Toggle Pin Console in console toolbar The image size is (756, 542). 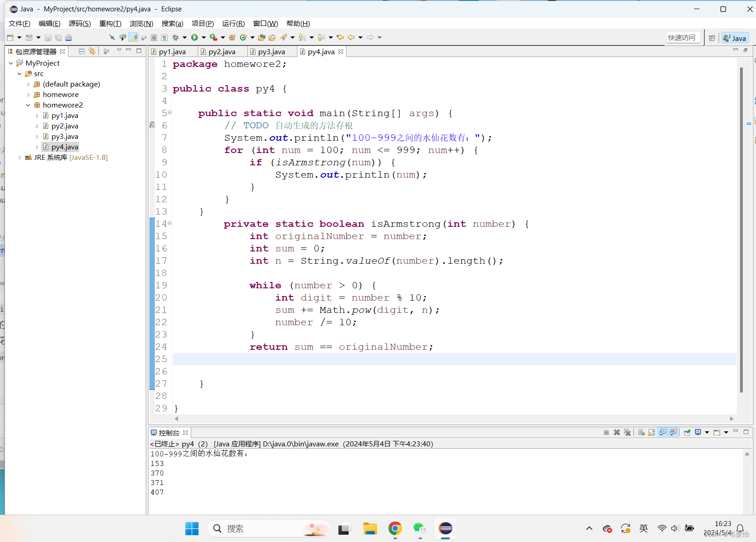tap(687, 432)
